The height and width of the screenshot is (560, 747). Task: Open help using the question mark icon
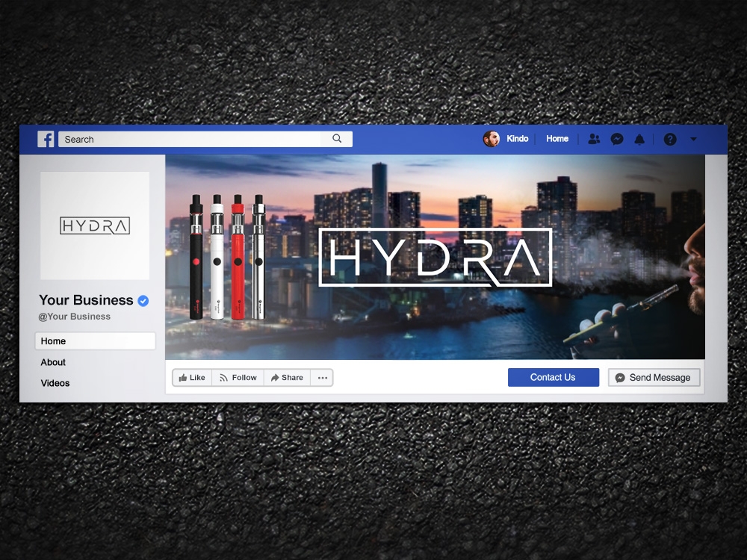point(670,139)
